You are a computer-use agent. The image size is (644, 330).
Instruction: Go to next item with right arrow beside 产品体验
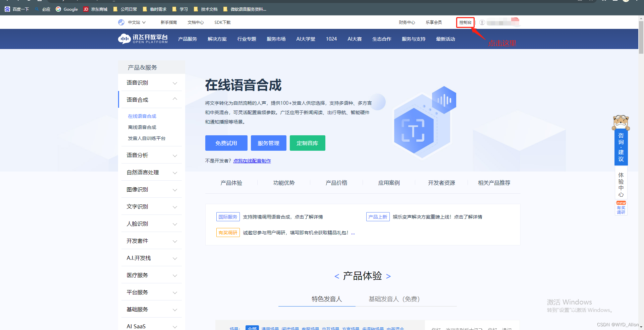[x=388, y=276]
